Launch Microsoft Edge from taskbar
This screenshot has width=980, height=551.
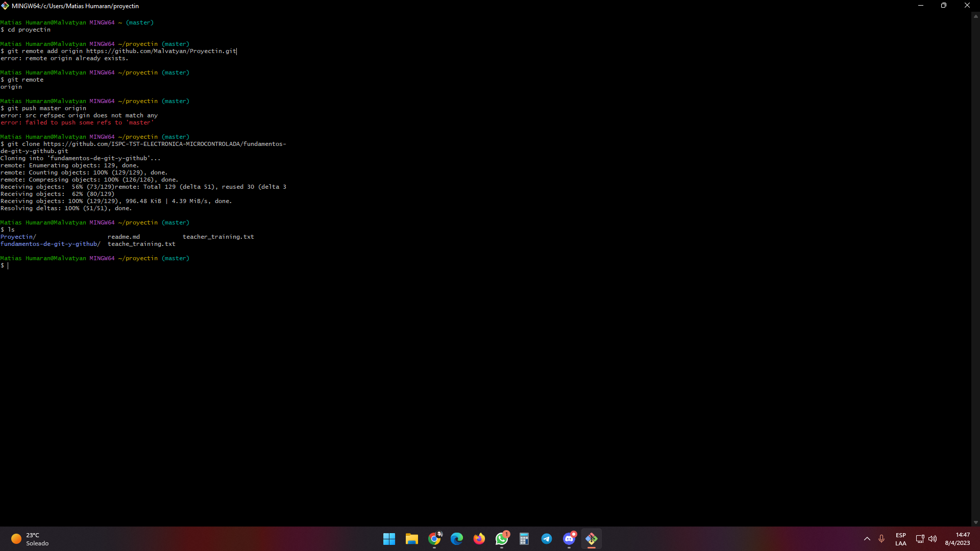coord(457,539)
